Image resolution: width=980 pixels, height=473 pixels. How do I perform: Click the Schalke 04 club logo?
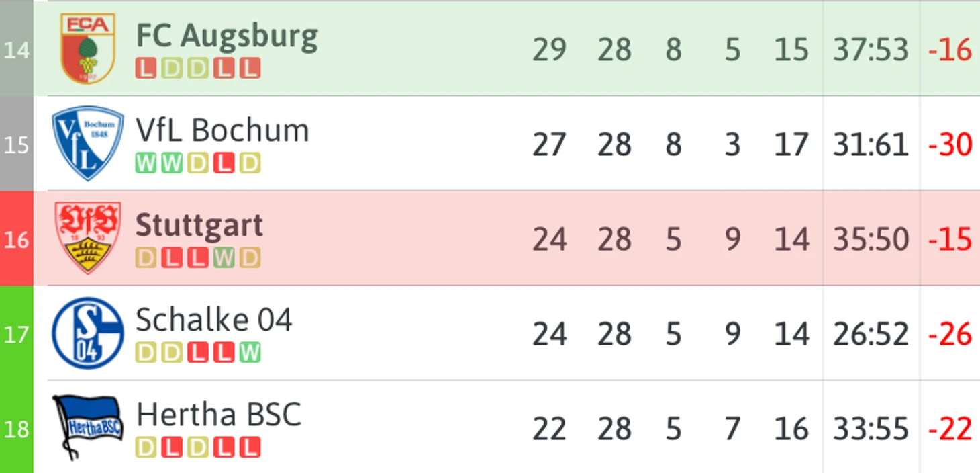click(x=88, y=333)
